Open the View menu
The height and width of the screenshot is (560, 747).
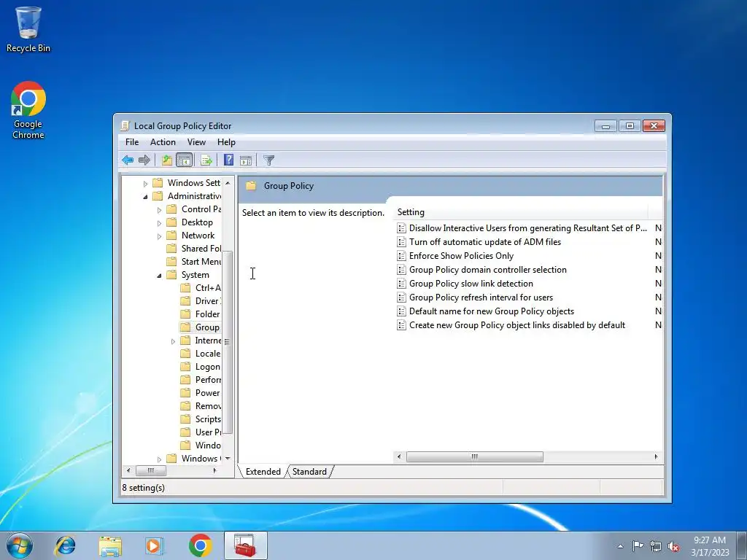[196, 142]
